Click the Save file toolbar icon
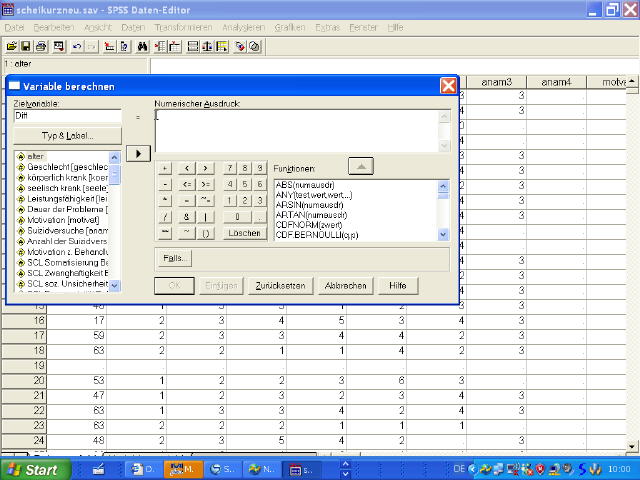The height and width of the screenshot is (480, 640). point(26,46)
